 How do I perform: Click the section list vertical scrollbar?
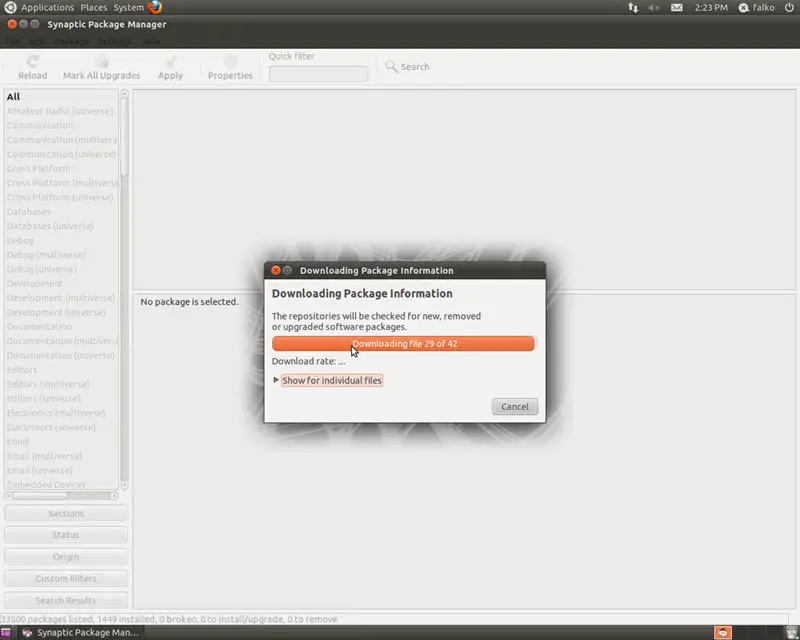pyautogui.click(x=124, y=138)
